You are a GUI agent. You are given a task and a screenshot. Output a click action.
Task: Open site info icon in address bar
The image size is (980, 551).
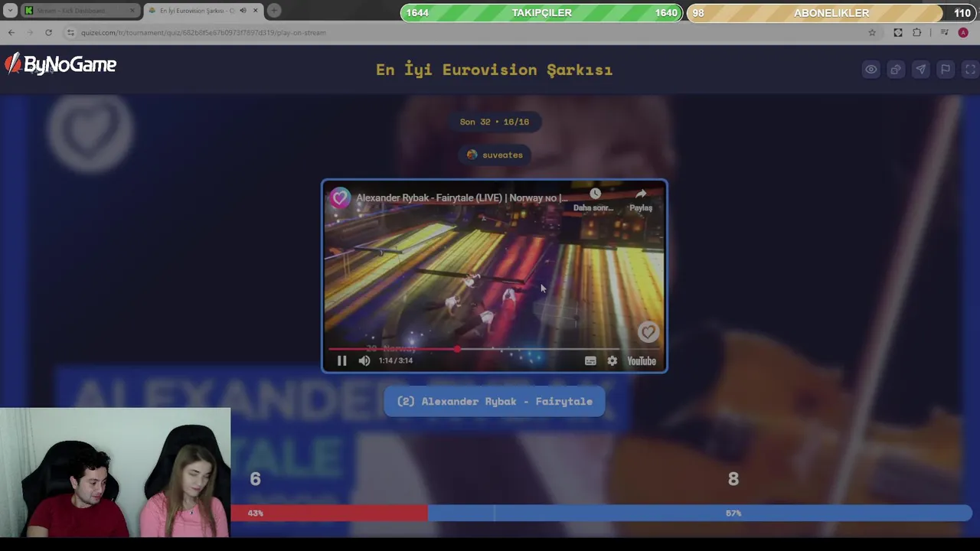pyautogui.click(x=70, y=32)
